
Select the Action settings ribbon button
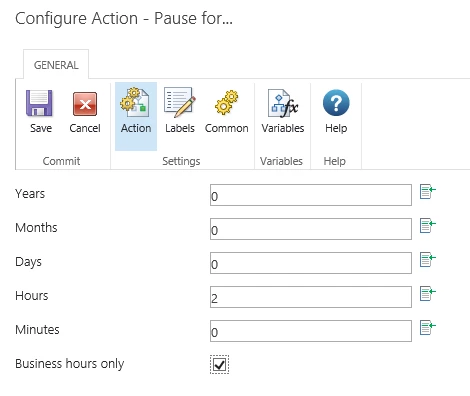point(136,116)
